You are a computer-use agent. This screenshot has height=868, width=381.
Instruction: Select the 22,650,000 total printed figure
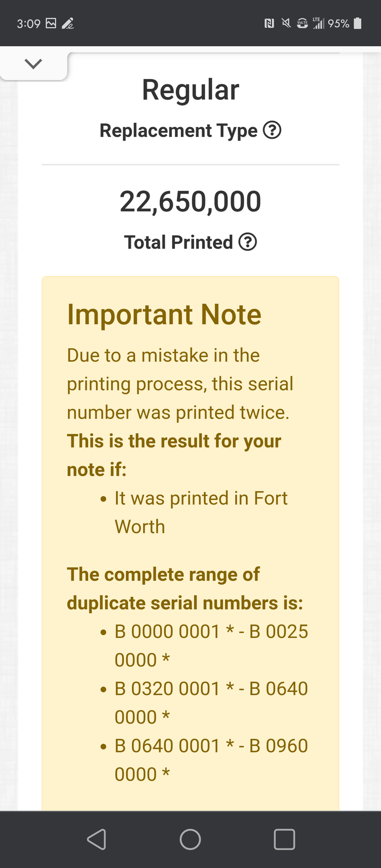tap(190, 201)
